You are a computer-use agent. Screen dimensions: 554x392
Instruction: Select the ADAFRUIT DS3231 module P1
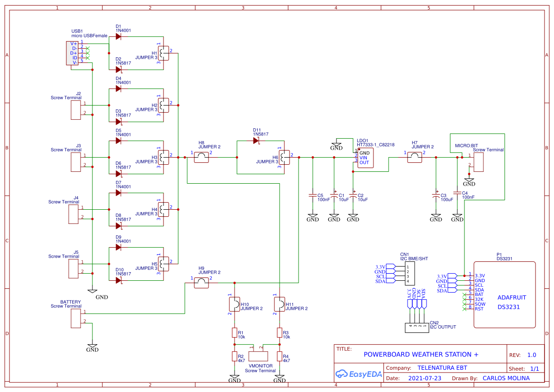tap(504, 294)
